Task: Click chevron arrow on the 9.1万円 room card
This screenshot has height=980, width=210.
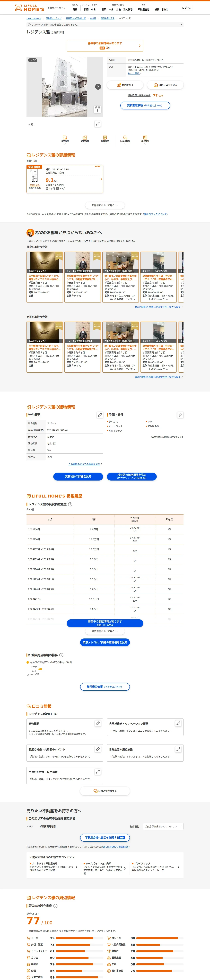Action: 101,179
